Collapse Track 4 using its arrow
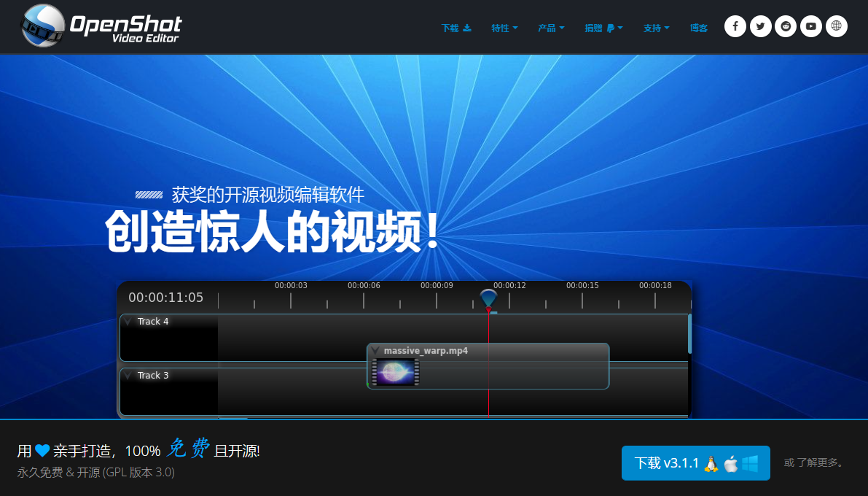Screen dimensions: 868x496 pyautogui.click(x=128, y=322)
